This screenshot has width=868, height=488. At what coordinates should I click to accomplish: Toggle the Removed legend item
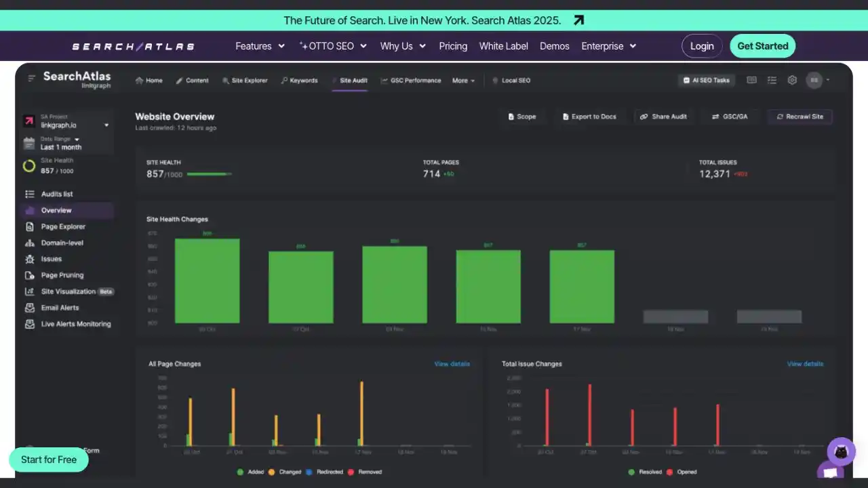click(x=365, y=472)
